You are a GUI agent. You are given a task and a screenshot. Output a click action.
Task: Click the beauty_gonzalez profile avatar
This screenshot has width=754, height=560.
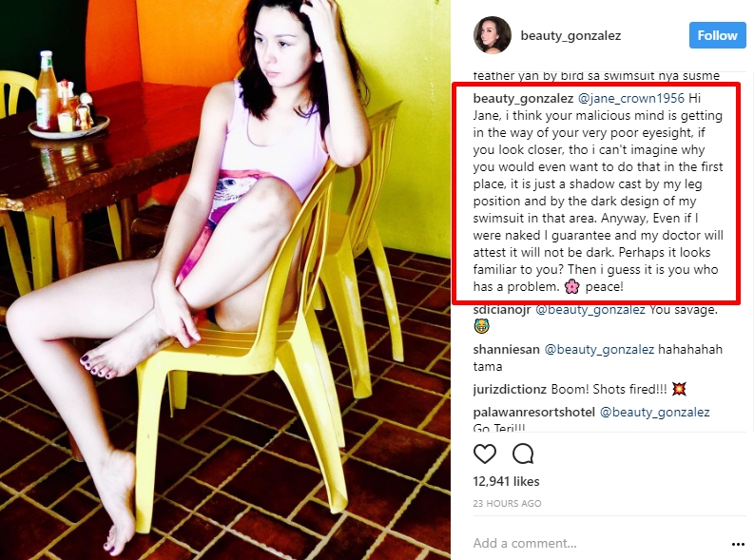[492, 35]
